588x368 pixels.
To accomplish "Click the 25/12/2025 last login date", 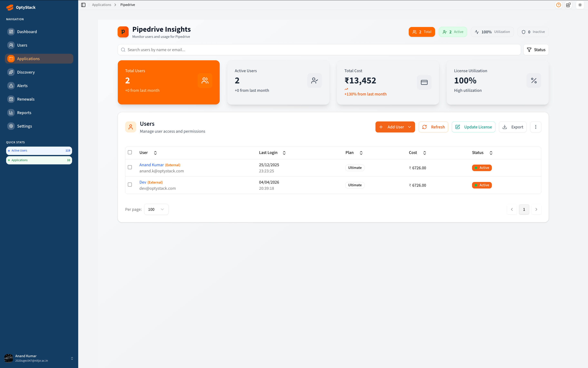I will click(x=269, y=165).
